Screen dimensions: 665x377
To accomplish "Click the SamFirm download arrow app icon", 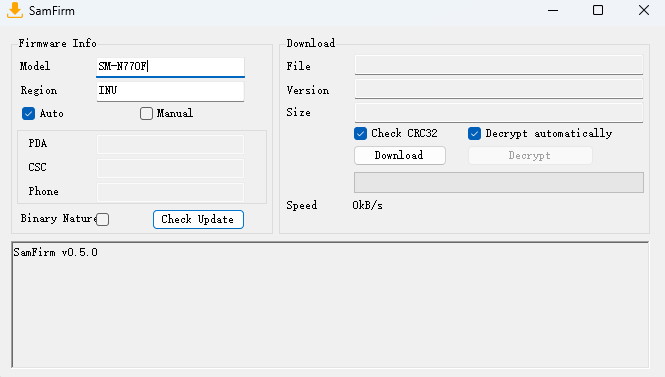I will point(15,11).
